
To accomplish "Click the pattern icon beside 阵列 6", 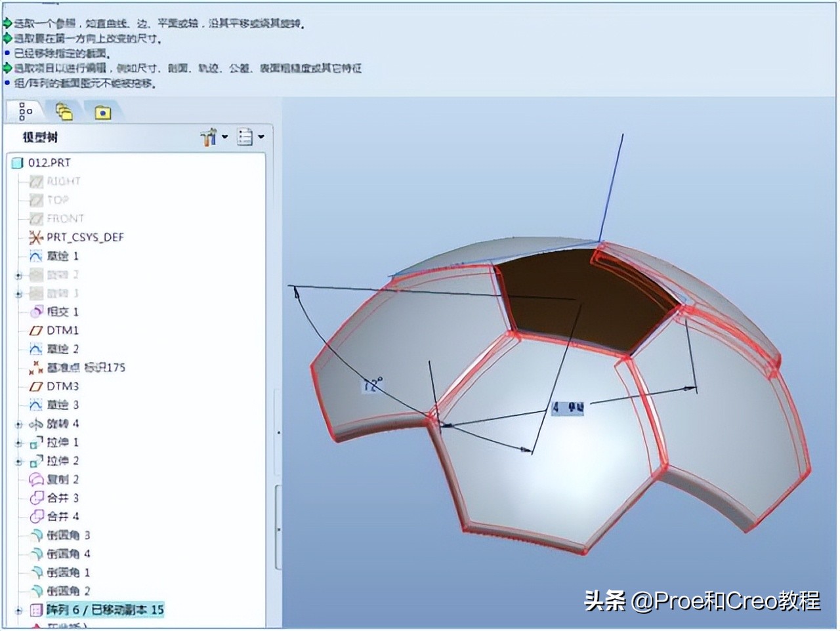I will [35, 610].
